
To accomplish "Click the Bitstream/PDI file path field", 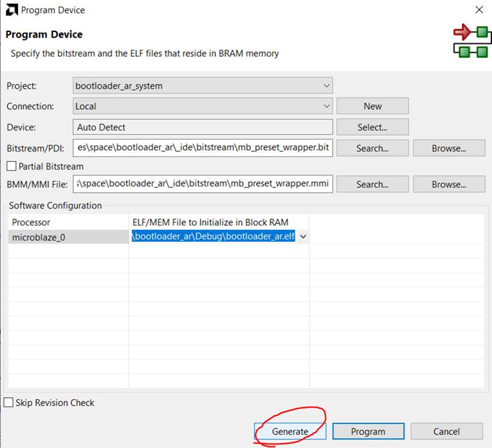I will (203, 148).
